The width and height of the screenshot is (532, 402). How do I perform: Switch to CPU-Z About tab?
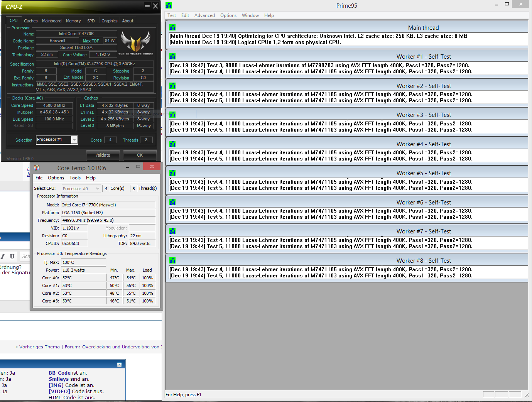pos(128,21)
